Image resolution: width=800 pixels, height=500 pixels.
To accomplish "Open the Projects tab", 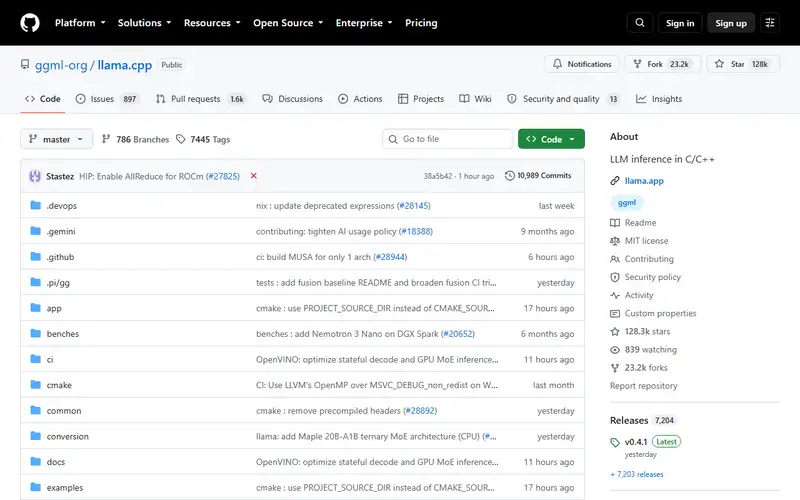I will click(421, 99).
